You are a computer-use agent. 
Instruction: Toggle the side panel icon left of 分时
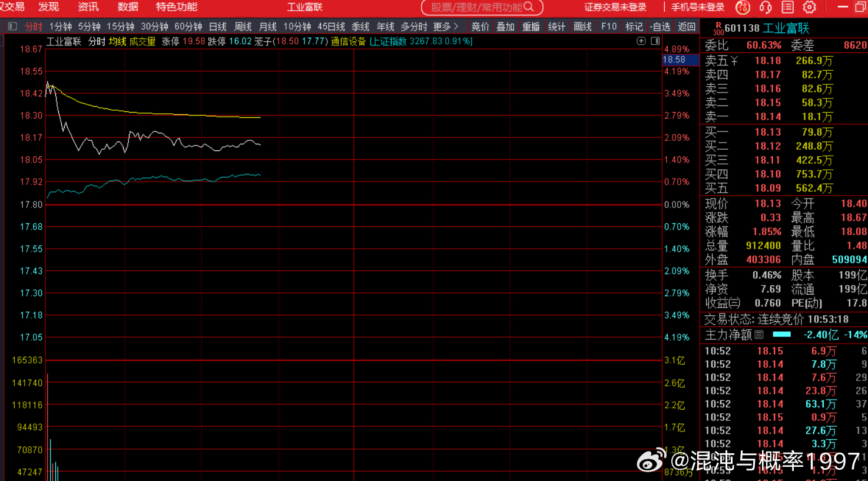(12, 27)
